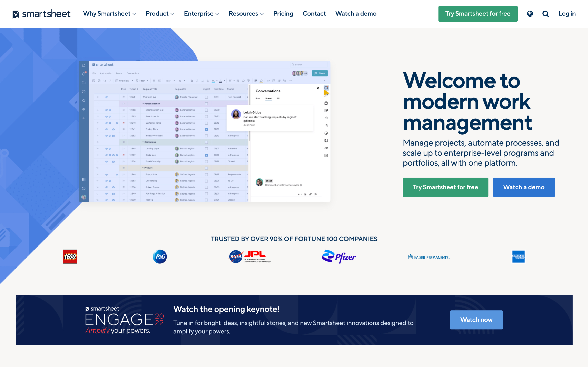Check the Urgent checkbox for Segmentation test
Image resolution: width=588 pixels, height=367 pixels.
[x=206, y=110]
